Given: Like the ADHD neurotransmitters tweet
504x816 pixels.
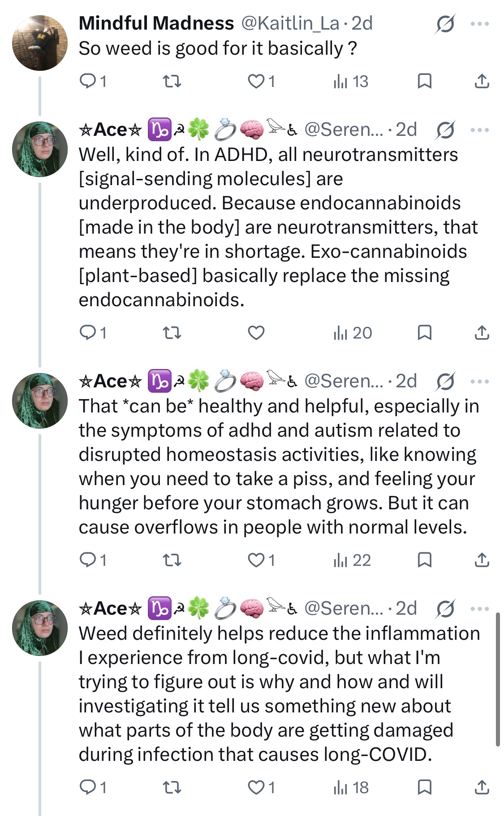Looking at the screenshot, I should (256, 333).
